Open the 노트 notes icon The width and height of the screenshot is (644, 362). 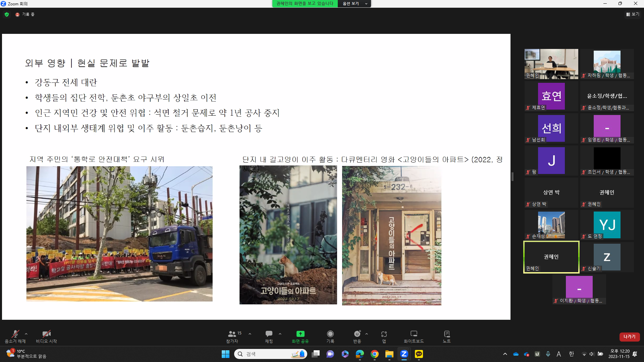(447, 334)
